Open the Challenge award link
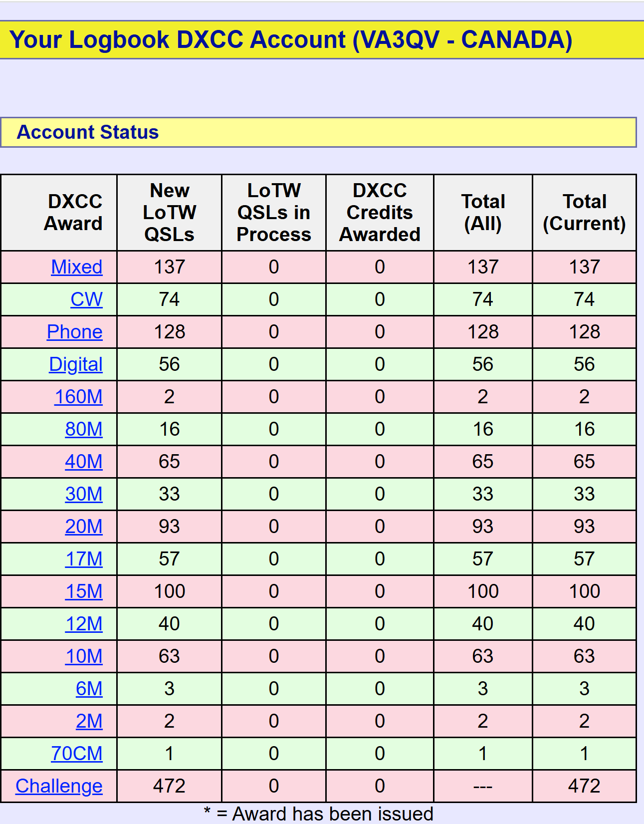This screenshot has height=824, width=644. (59, 786)
